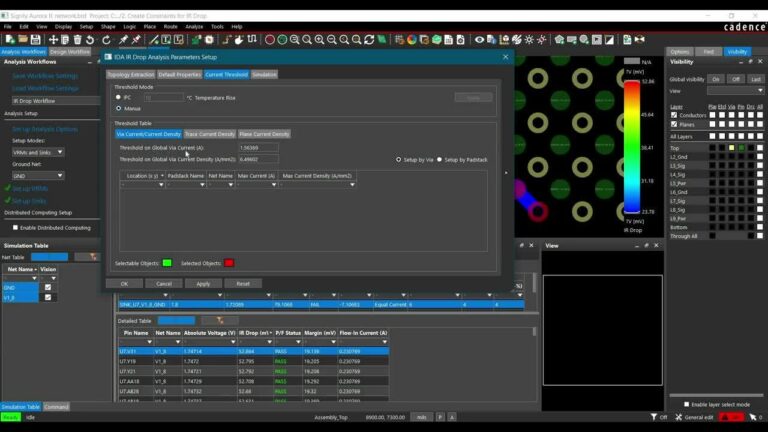Choose the Setup by Padstack radio button

[439, 160]
